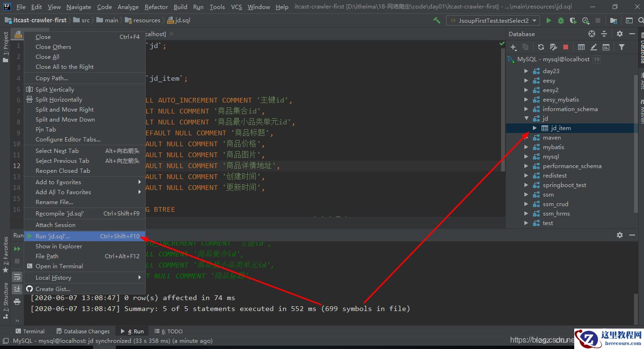Toggle soft-wrap in the Run console
The height and width of the screenshot is (349, 644).
coord(17,276)
